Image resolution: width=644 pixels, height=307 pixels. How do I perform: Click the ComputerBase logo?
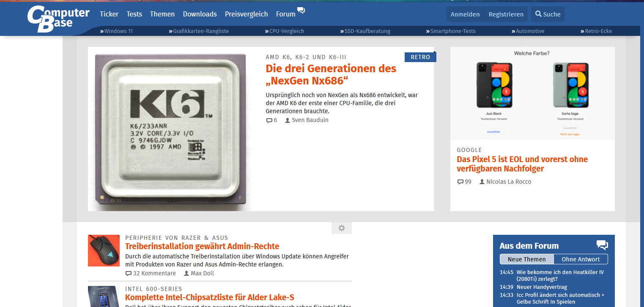coord(58,19)
